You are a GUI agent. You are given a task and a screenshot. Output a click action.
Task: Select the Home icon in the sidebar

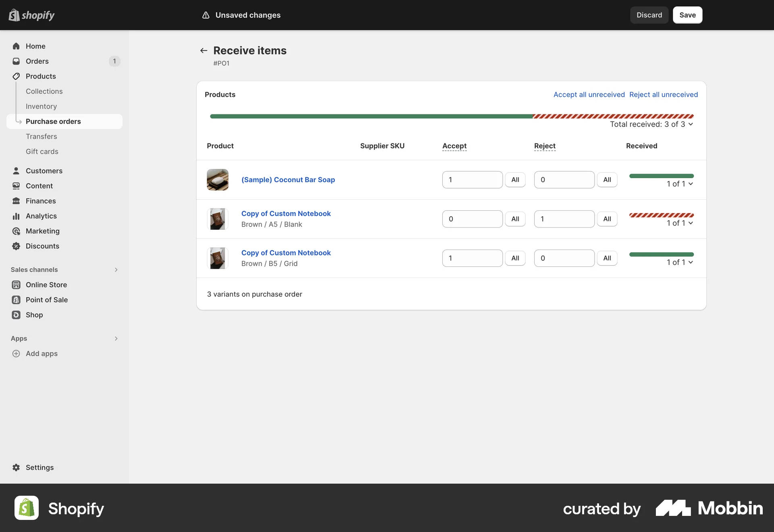16,46
